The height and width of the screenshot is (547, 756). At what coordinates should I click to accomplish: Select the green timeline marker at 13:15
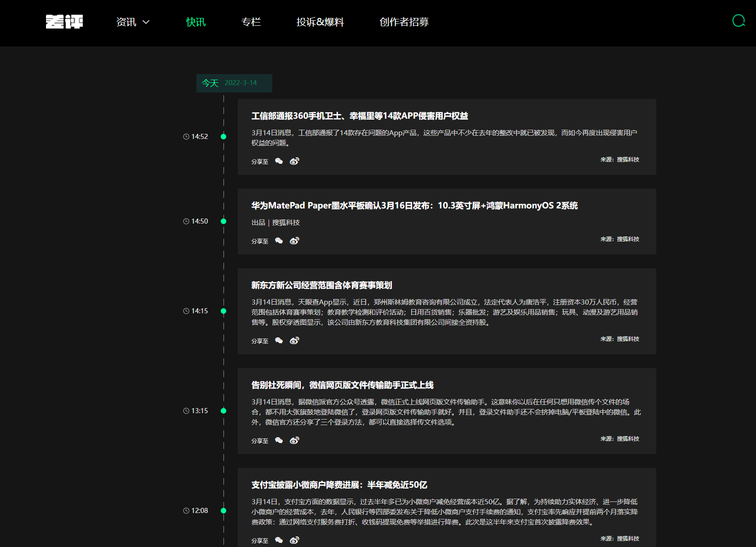click(x=223, y=411)
